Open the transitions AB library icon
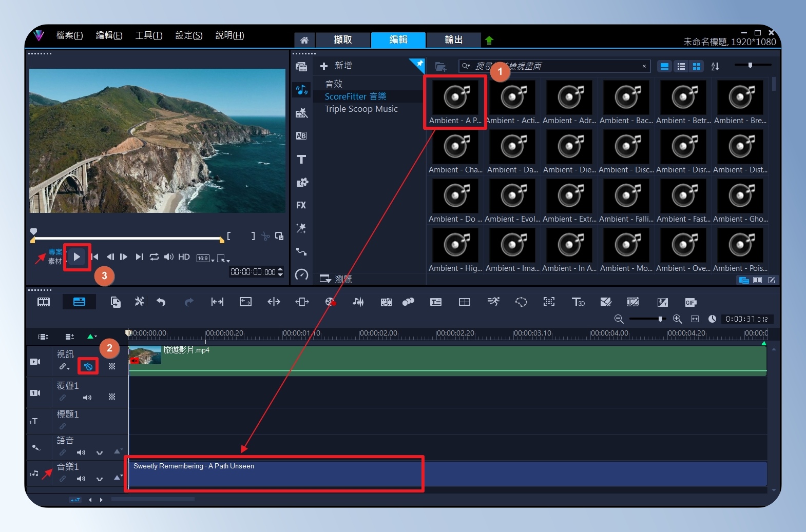The image size is (806, 532). pyautogui.click(x=301, y=136)
